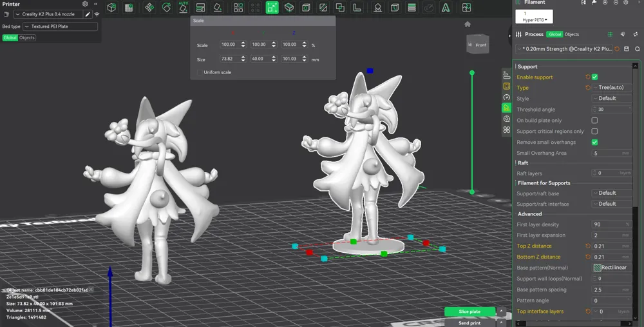Check Support critical regions only
644x327 pixels.
pyautogui.click(x=594, y=131)
